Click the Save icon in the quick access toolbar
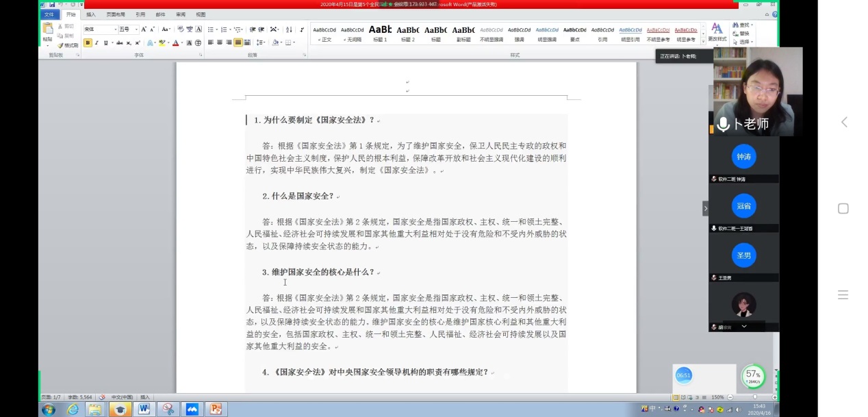 pyautogui.click(x=51, y=4)
